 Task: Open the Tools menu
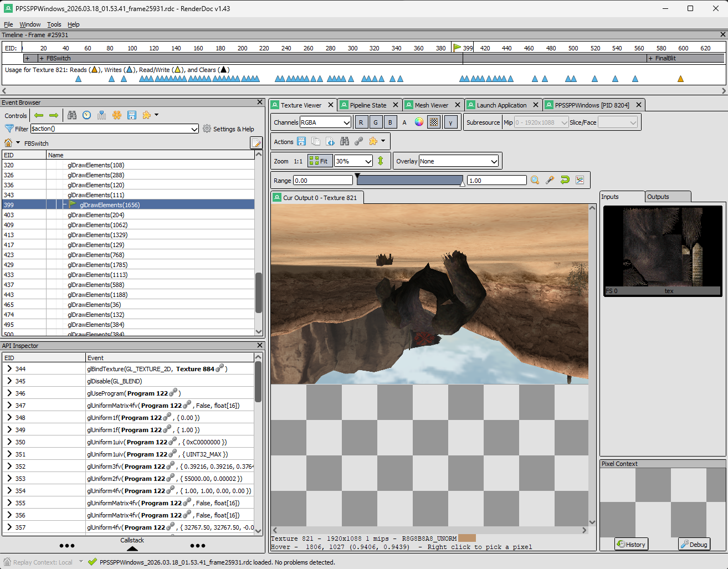(x=54, y=24)
